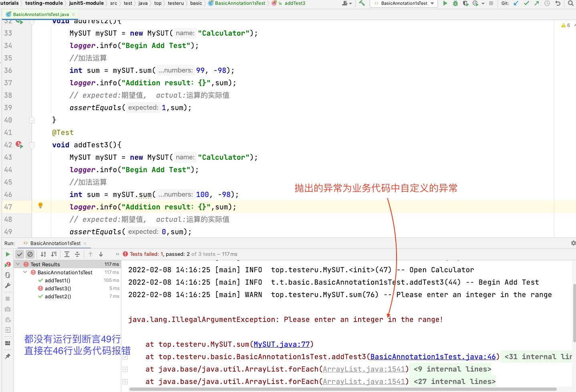Open run configuration dropdown BasicAnnotation1sTest

(404, 3)
